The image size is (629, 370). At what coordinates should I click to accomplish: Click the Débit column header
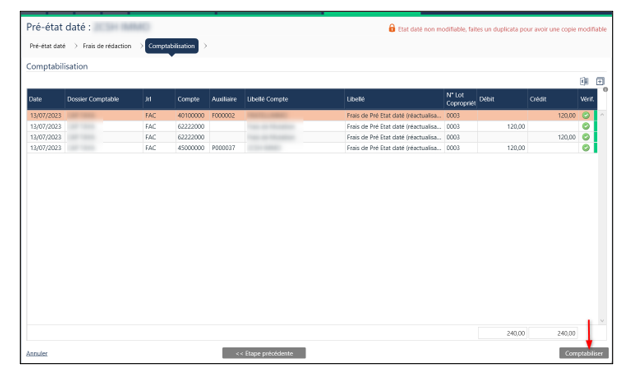coord(502,99)
